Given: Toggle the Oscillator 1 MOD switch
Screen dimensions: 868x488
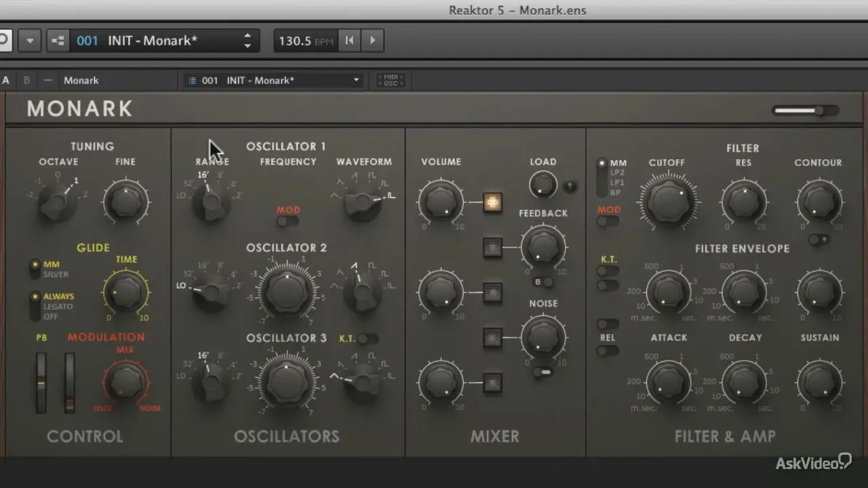Looking at the screenshot, I should [288, 222].
